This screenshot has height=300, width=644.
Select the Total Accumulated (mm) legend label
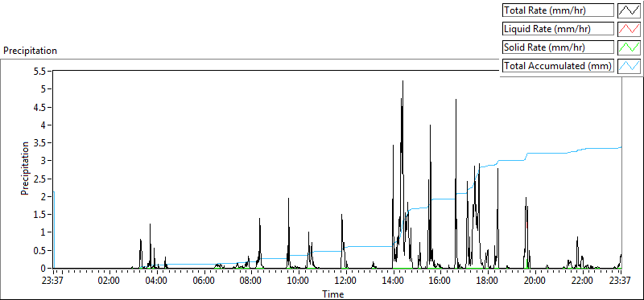point(558,66)
